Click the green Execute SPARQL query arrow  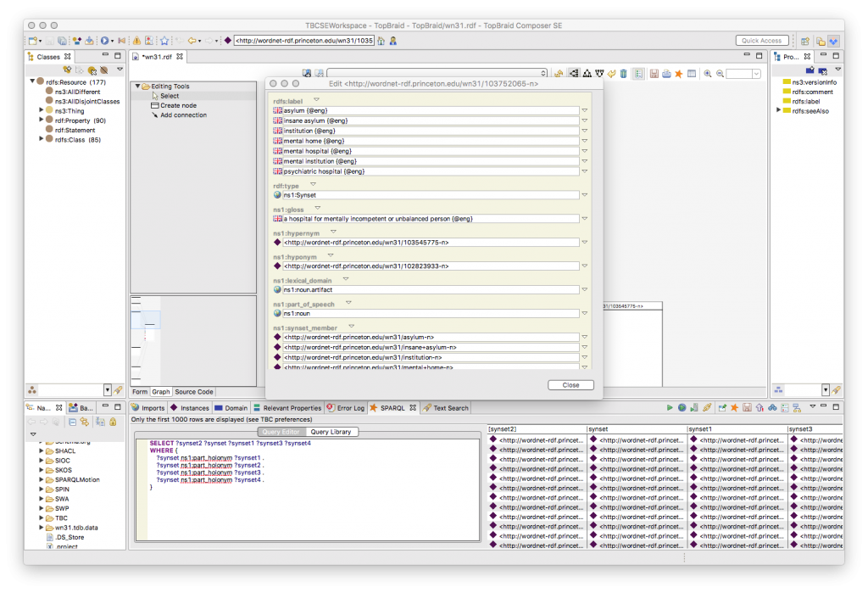670,408
